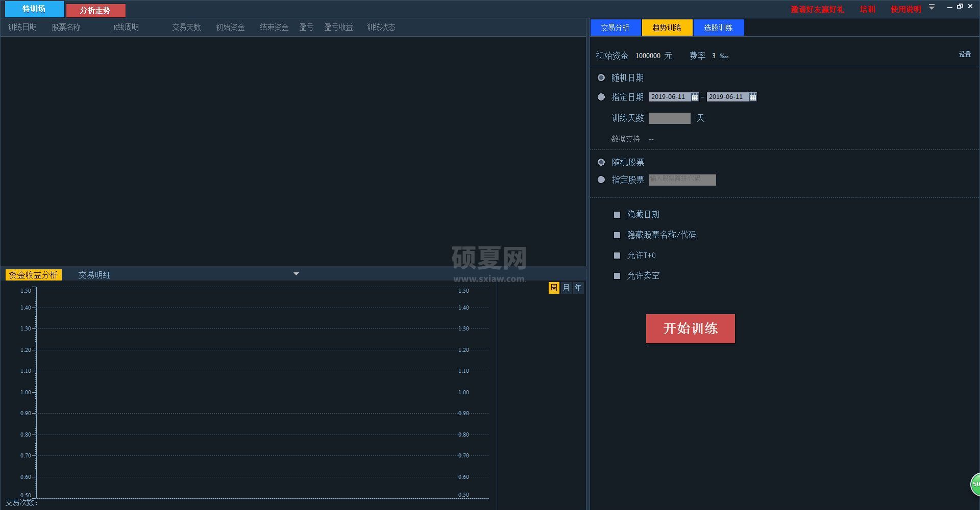Click the 初始资金 column header
The image size is (980, 510).
[x=230, y=27]
